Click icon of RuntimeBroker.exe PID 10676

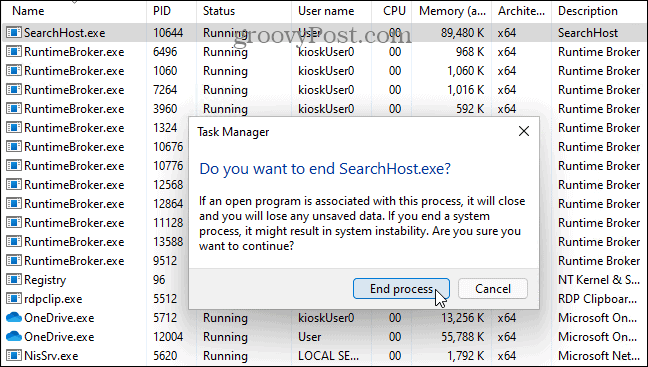[x=14, y=147]
